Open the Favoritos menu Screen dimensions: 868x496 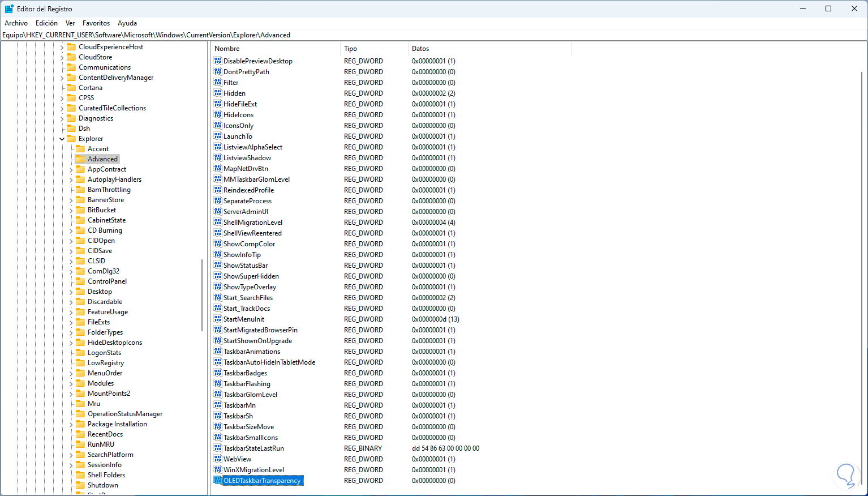tap(96, 23)
